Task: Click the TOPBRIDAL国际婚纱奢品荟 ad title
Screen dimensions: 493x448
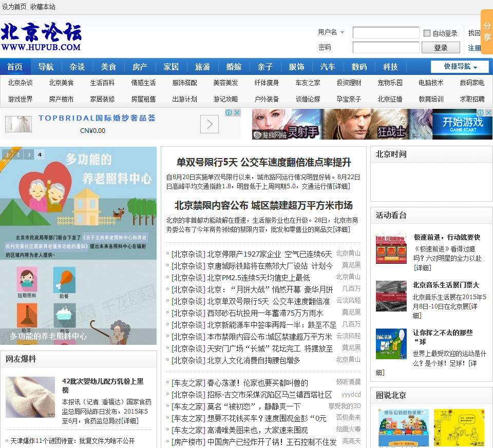Action: coord(97,118)
